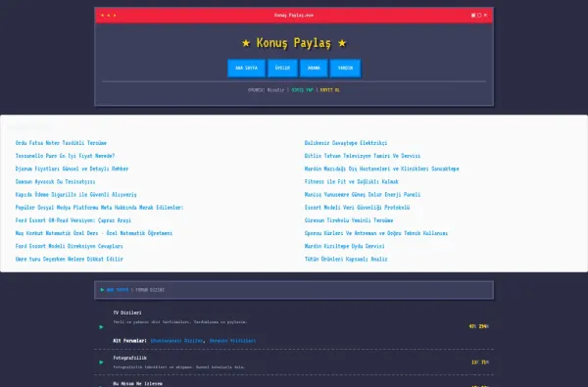588x387 pixels.
Task: Open the ANA SAYFA navigation button
Action: pyautogui.click(x=246, y=69)
